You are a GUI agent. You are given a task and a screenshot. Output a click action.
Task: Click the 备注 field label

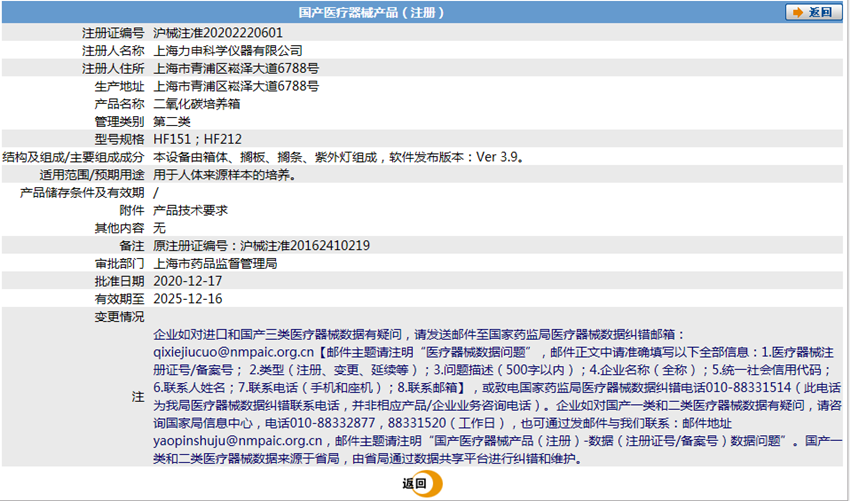(x=132, y=246)
